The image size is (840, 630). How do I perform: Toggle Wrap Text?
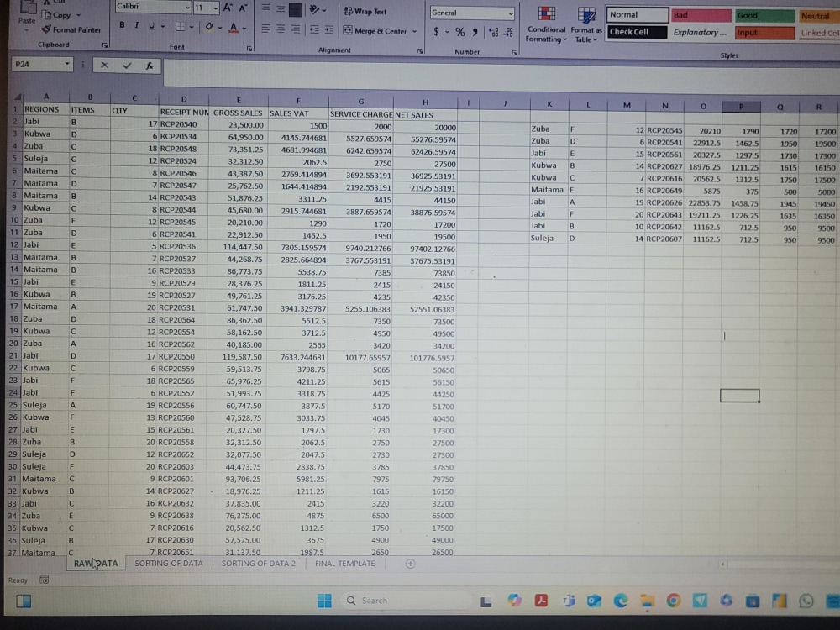(365, 11)
